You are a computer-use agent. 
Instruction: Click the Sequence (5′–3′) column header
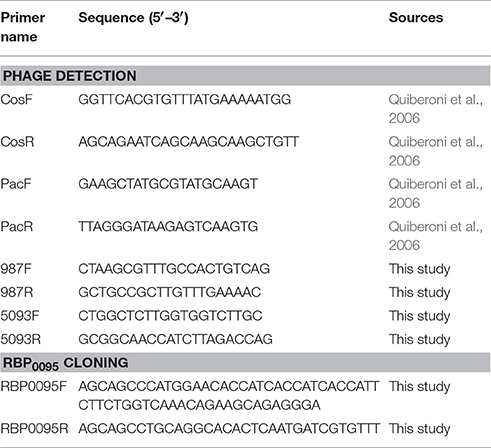[133, 18]
